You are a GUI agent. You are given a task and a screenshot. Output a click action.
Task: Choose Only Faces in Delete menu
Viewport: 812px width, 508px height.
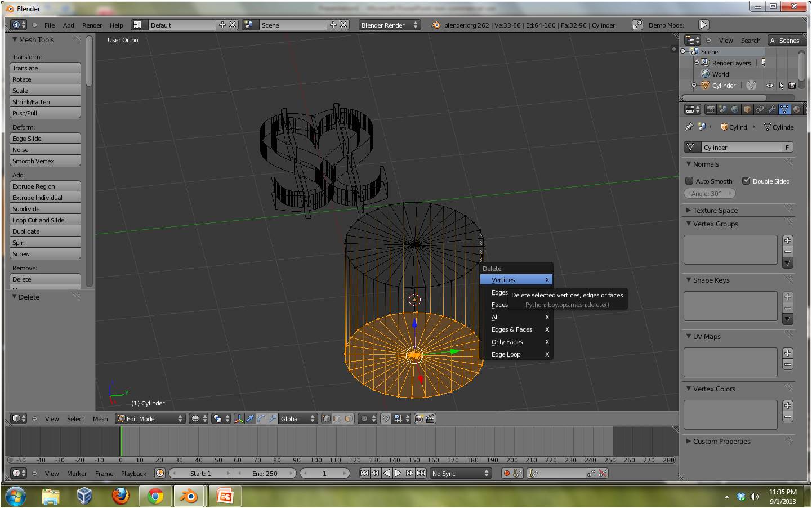[x=516, y=342]
